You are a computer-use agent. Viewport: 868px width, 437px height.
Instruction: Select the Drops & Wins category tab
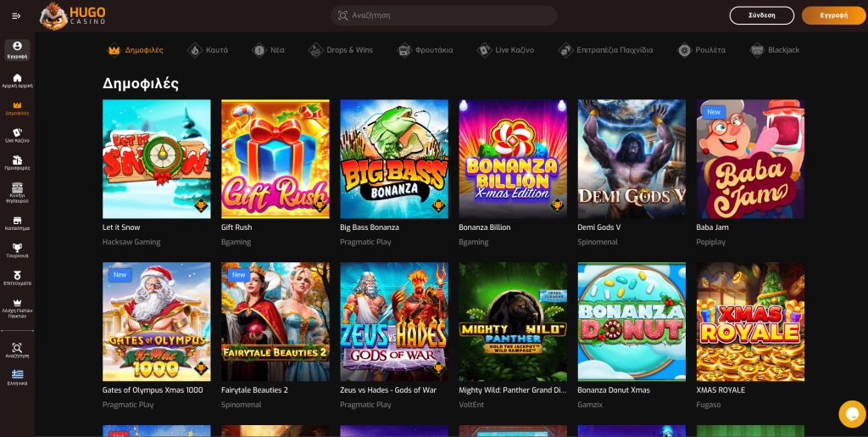click(x=341, y=50)
